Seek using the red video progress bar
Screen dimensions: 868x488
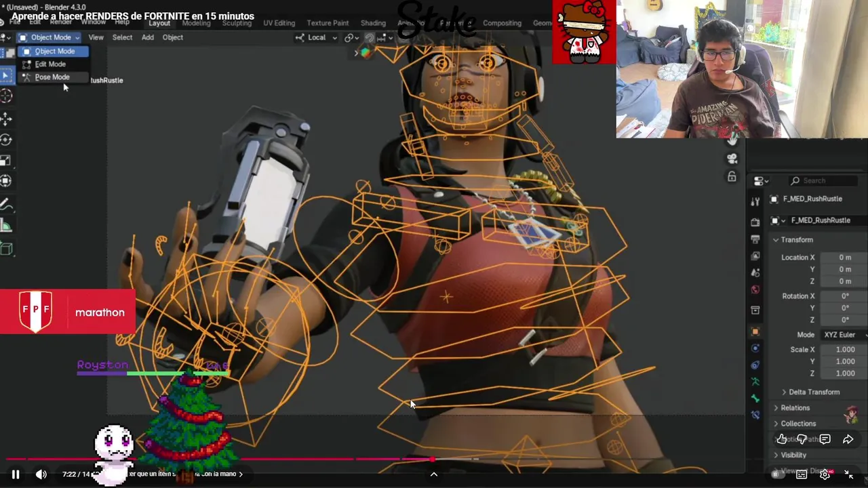pos(434,460)
